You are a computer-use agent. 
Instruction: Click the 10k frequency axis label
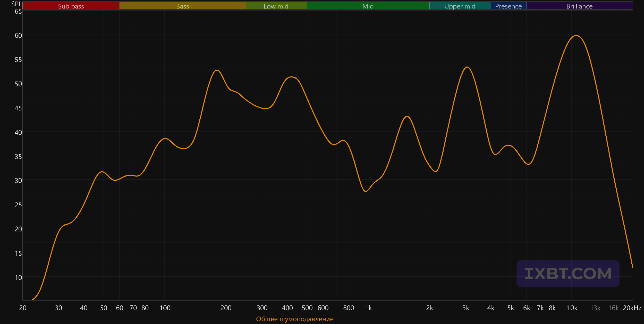572,308
